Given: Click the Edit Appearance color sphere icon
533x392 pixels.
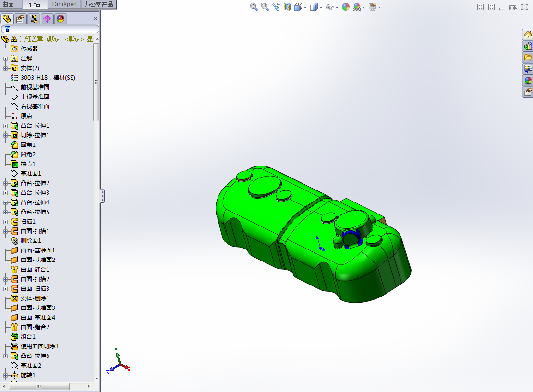Looking at the screenshot, I should pyautogui.click(x=346, y=7).
